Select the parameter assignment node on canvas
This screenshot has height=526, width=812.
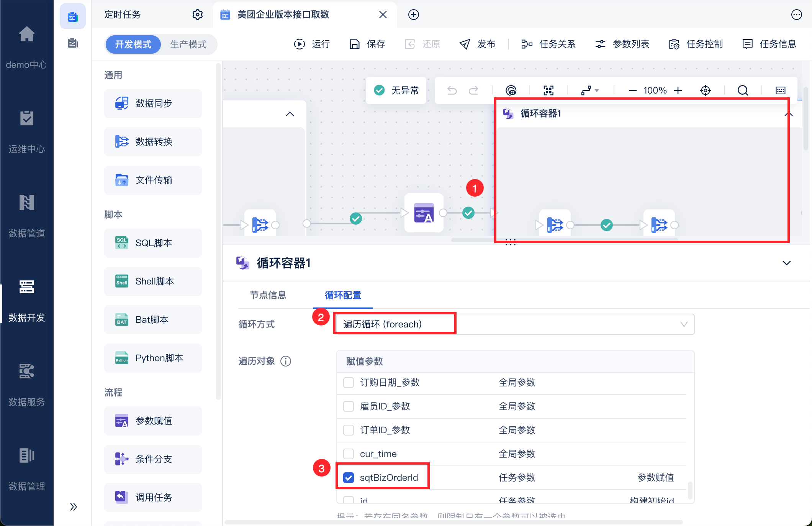424,213
